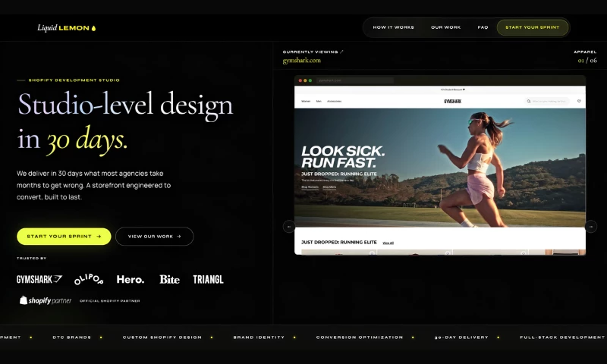Screen dimensions: 607x364
Task: Click the arrow icon beside Currently Viewing
Action: pyautogui.click(x=341, y=52)
